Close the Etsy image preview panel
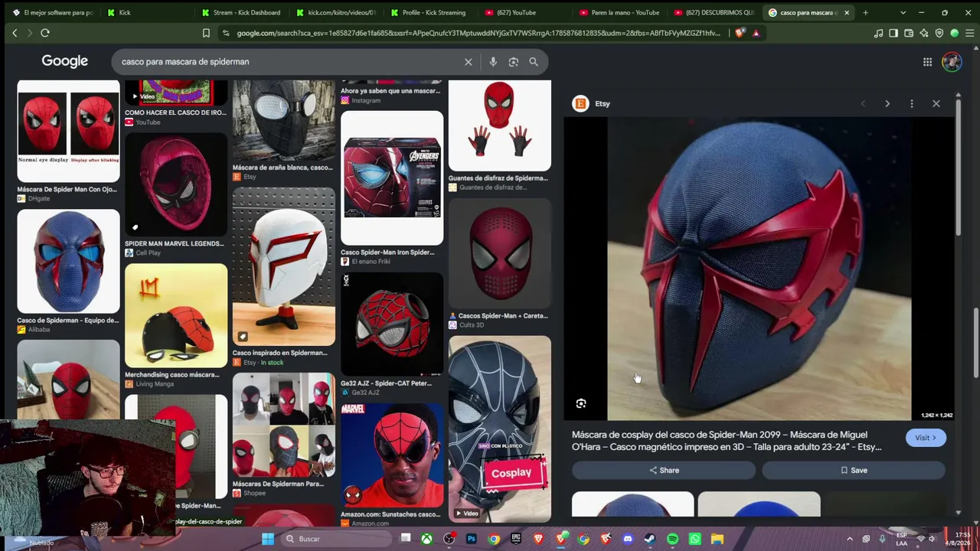Image resolution: width=980 pixels, height=551 pixels. [x=936, y=103]
